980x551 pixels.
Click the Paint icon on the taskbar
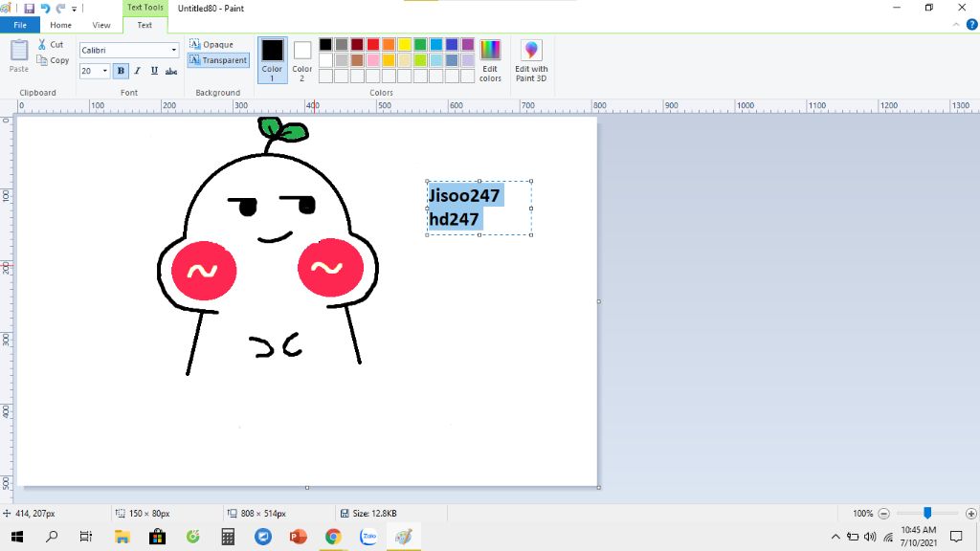(x=404, y=537)
